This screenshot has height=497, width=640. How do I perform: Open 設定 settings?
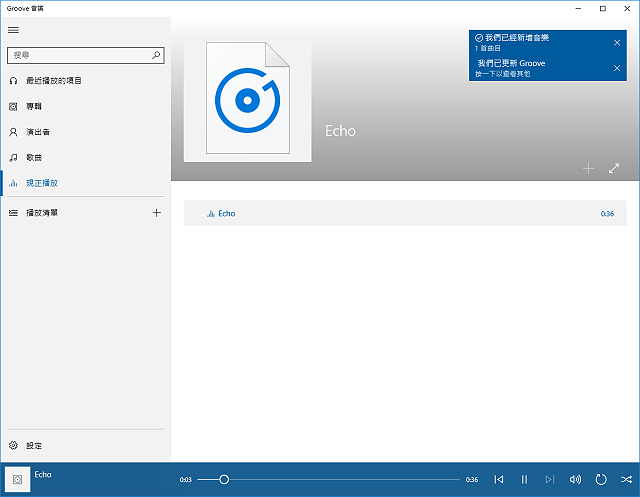(x=86, y=446)
